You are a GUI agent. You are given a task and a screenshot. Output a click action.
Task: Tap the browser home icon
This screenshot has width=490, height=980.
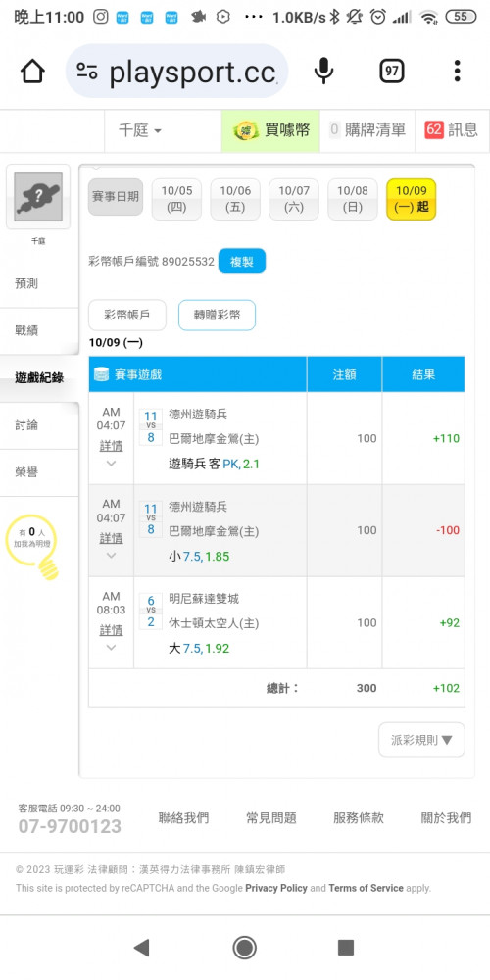(x=32, y=72)
